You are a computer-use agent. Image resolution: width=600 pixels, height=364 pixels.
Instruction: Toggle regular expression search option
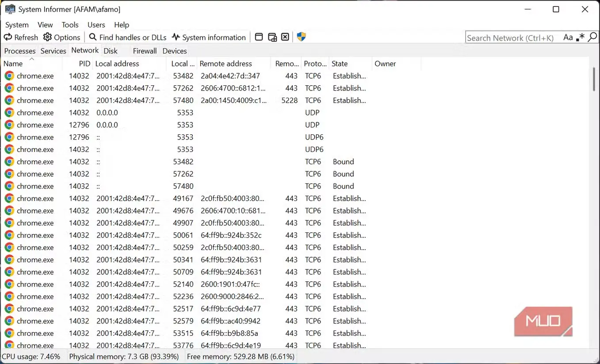point(580,38)
